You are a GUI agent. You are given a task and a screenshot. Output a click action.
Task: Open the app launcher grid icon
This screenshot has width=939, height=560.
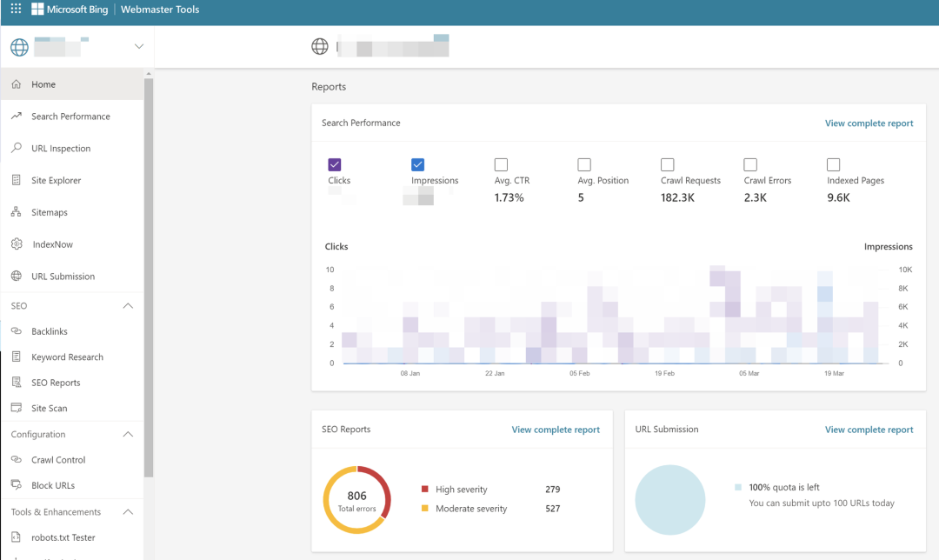click(16, 10)
